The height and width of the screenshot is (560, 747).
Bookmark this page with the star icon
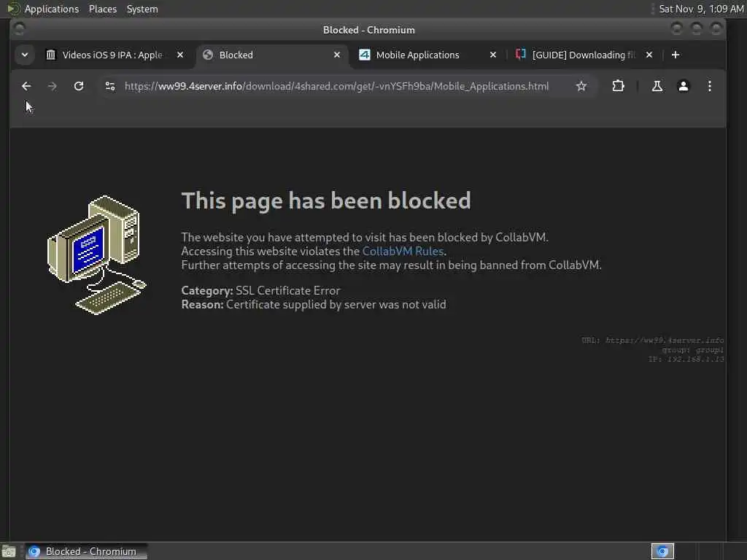tap(581, 86)
